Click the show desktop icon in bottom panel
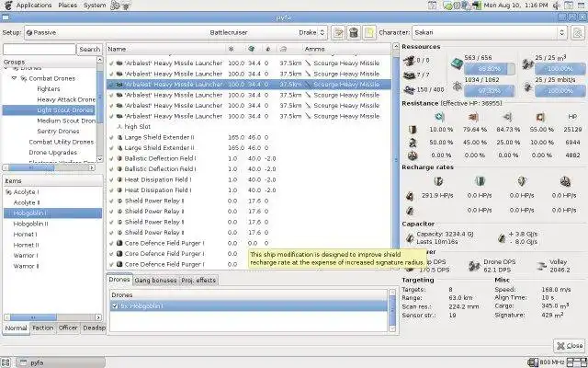The height and width of the screenshot is (368, 588). [x=6, y=362]
